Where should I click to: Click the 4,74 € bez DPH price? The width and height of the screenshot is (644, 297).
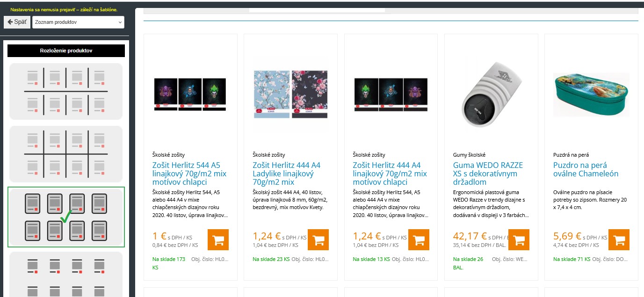[576, 245]
